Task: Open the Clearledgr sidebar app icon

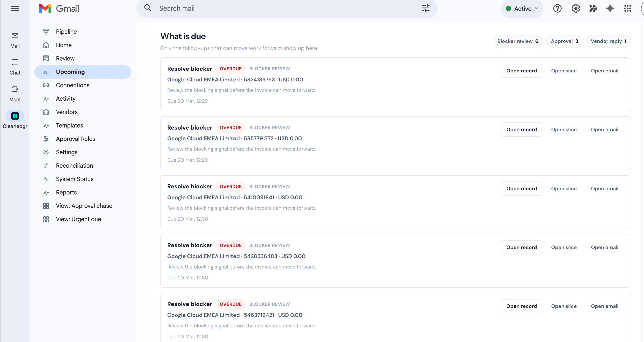Action: [15, 116]
